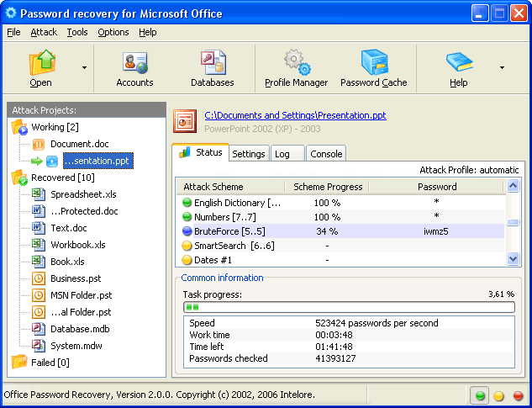Click the Working folder icon
This screenshot has width=532, height=408.
click(x=19, y=127)
